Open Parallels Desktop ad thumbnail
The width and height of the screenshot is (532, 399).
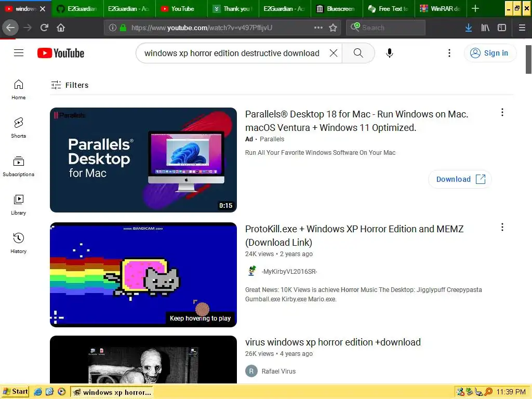(x=143, y=160)
